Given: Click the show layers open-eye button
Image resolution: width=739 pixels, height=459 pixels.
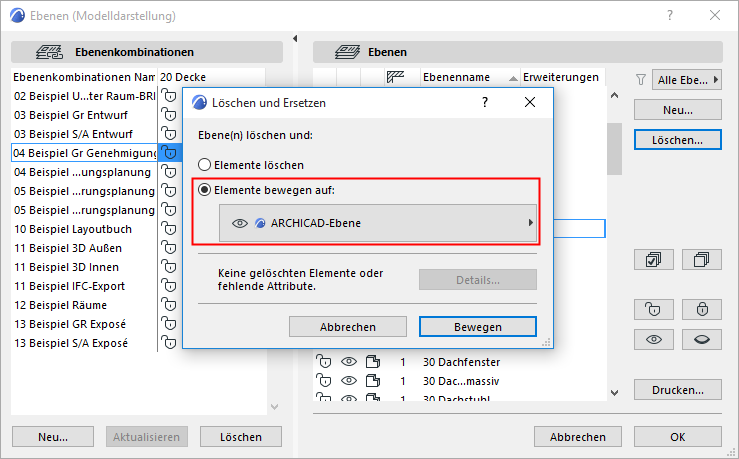Looking at the screenshot, I should point(655,340).
